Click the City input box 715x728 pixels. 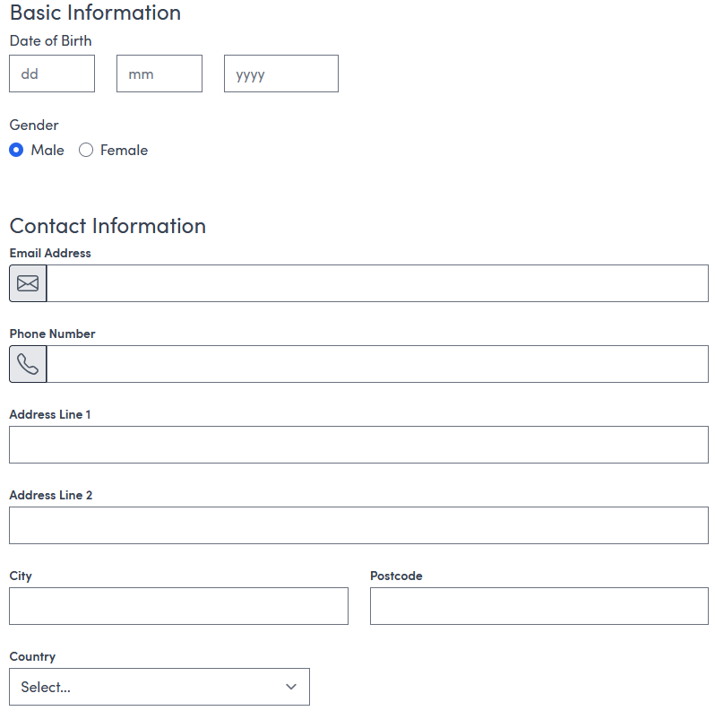point(178,606)
